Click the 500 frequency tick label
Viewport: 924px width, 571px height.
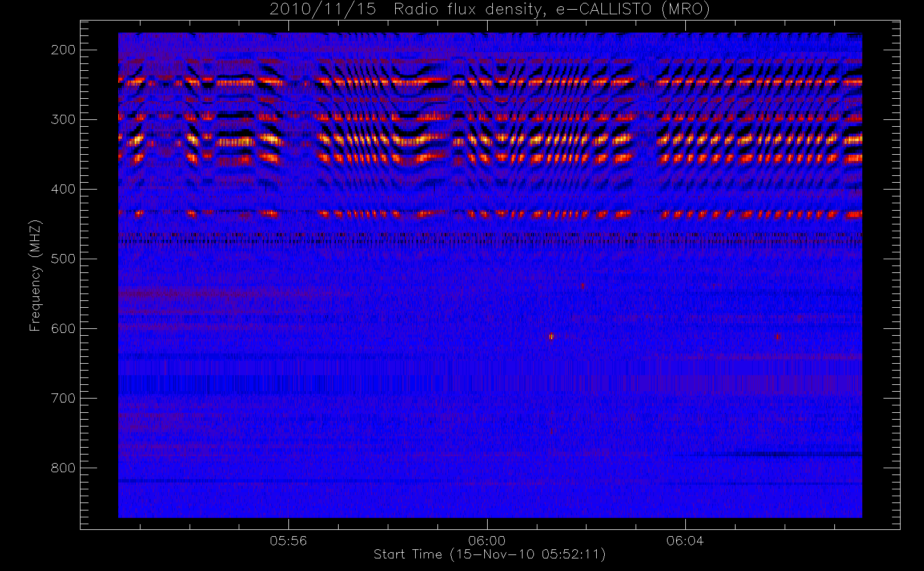pos(63,259)
